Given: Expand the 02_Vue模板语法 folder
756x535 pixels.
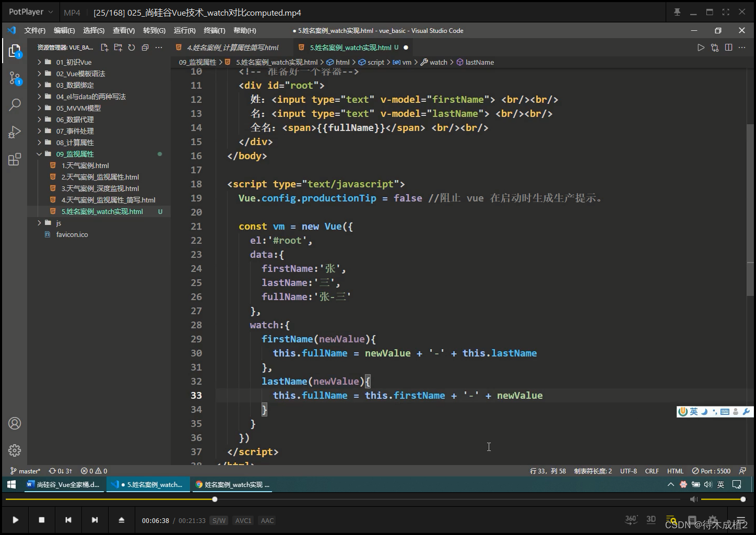Looking at the screenshot, I should coord(99,74).
